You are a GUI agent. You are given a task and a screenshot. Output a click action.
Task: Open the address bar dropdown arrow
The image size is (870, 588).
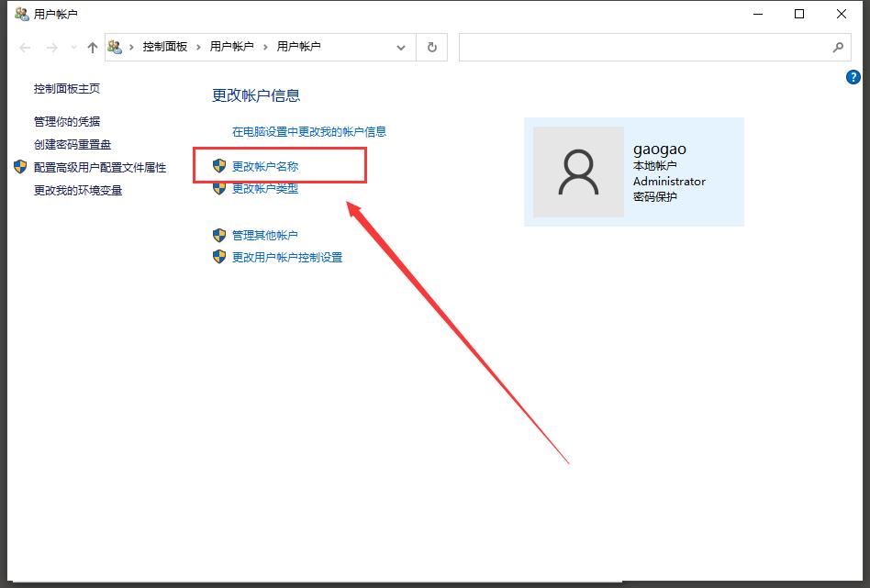[401, 47]
